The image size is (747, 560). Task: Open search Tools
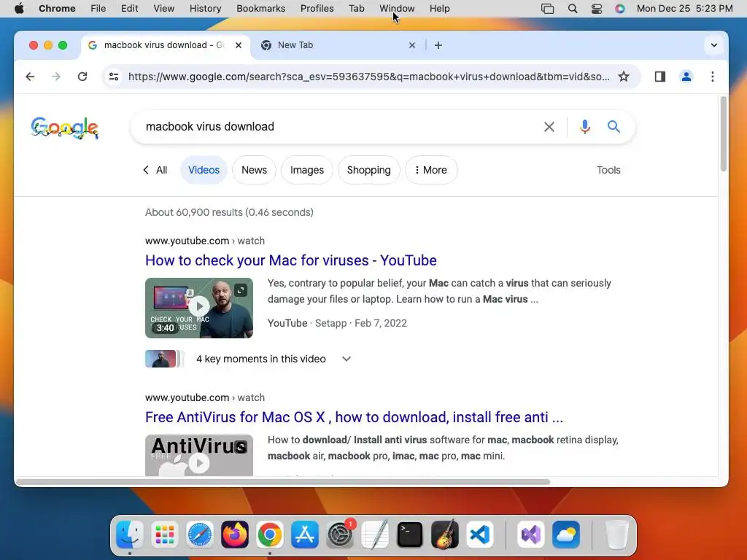tap(608, 170)
